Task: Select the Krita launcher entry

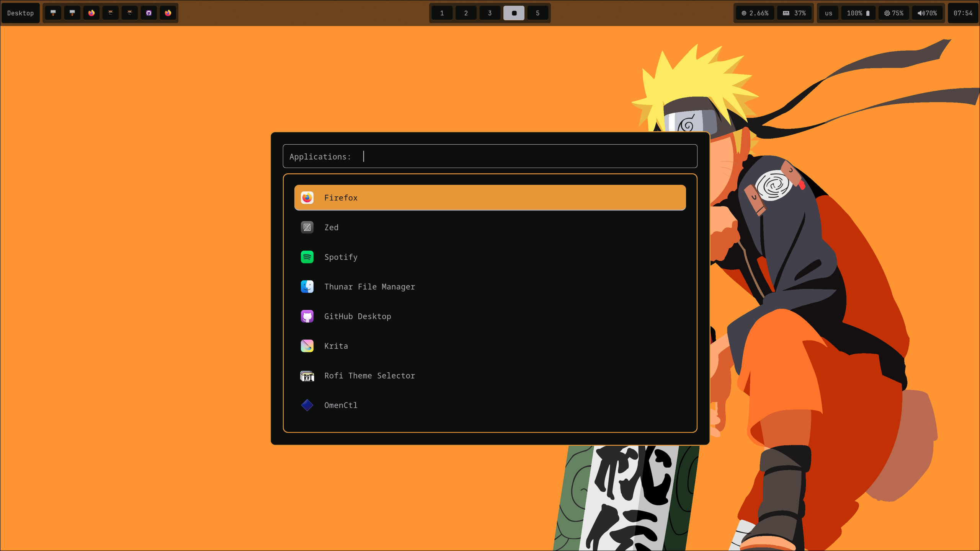Action: 490,346
